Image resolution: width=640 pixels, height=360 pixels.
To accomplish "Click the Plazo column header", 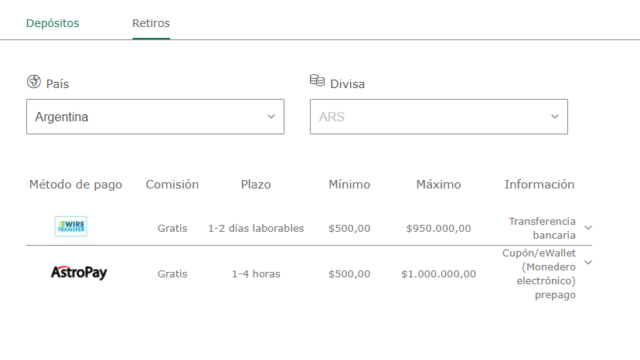I will coord(256,184).
